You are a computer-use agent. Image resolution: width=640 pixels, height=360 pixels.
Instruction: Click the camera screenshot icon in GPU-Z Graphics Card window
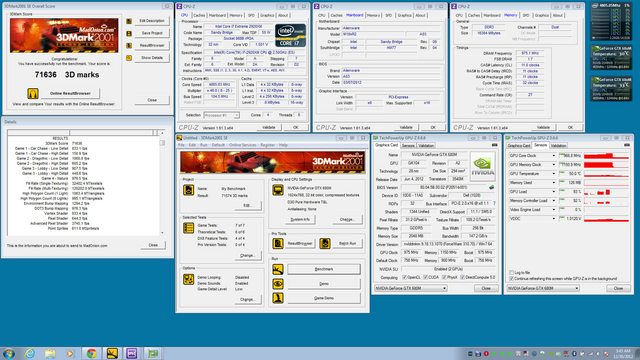(494, 145)
